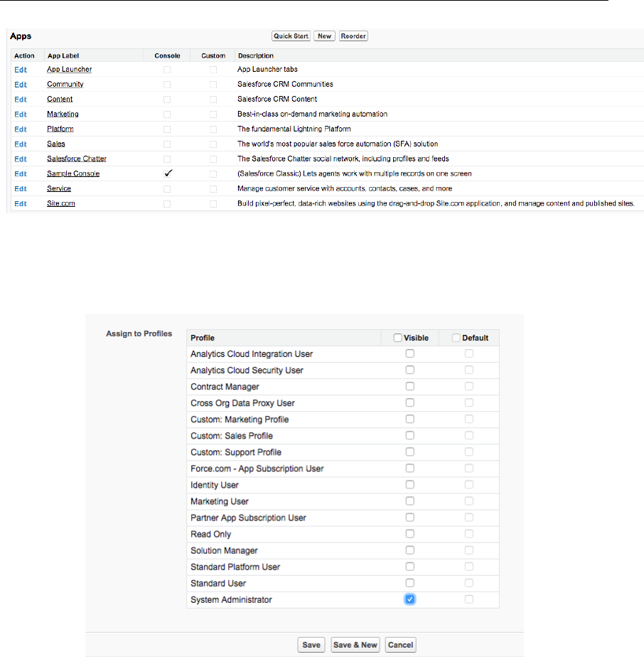Open the Salesforce Chatter label link
The width and height of the screenshot is (644, 669).
[77, 159]
